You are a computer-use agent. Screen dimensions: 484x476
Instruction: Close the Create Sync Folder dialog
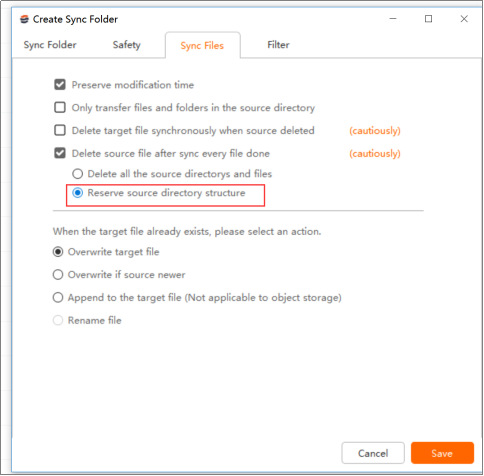click(x=464, y=19)
